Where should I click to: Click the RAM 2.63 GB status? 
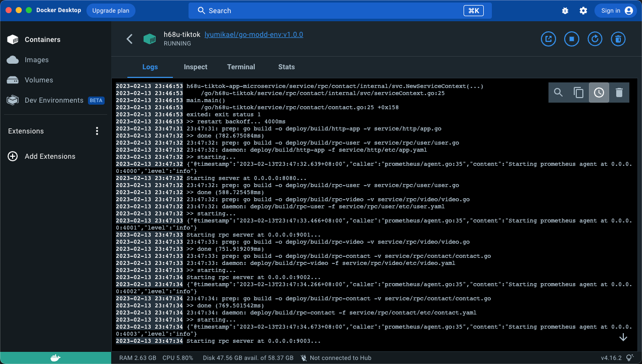click(137, 358)
